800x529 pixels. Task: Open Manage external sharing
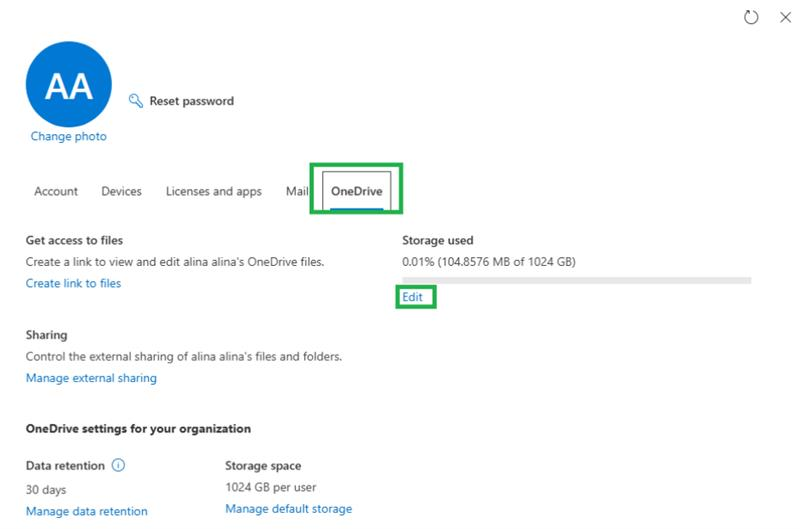tap(91, 378)
